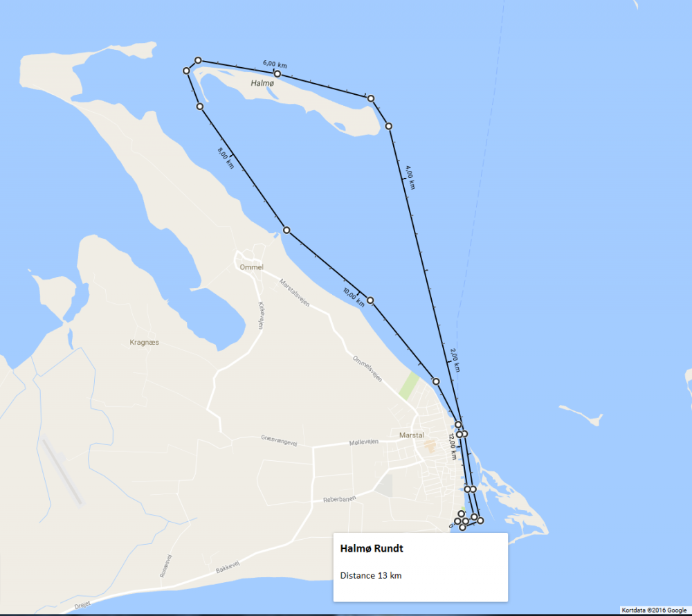Select the waypoint near the Ommel harbor

287,230
